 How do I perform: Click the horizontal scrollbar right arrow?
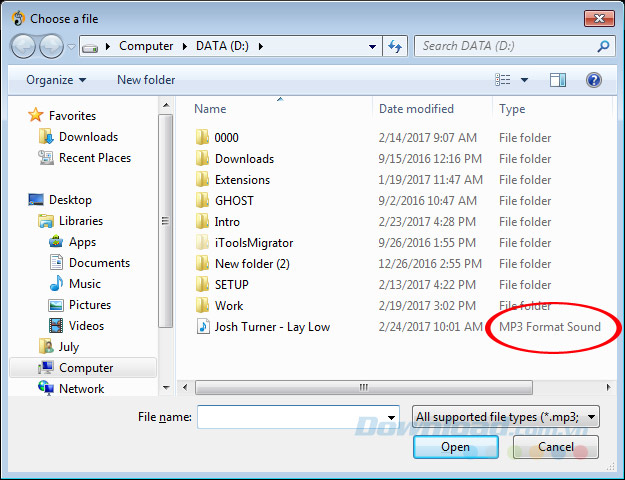tap(608, 388)
